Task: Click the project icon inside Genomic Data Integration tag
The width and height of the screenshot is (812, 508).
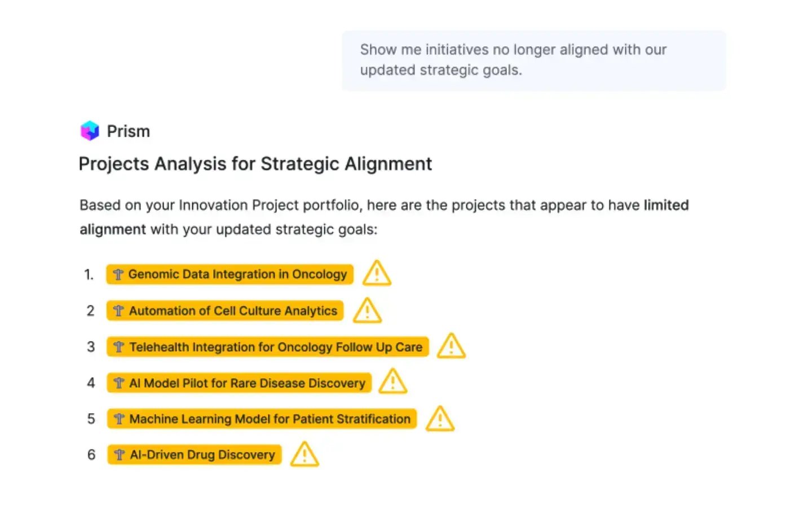Action: [118, 274]
